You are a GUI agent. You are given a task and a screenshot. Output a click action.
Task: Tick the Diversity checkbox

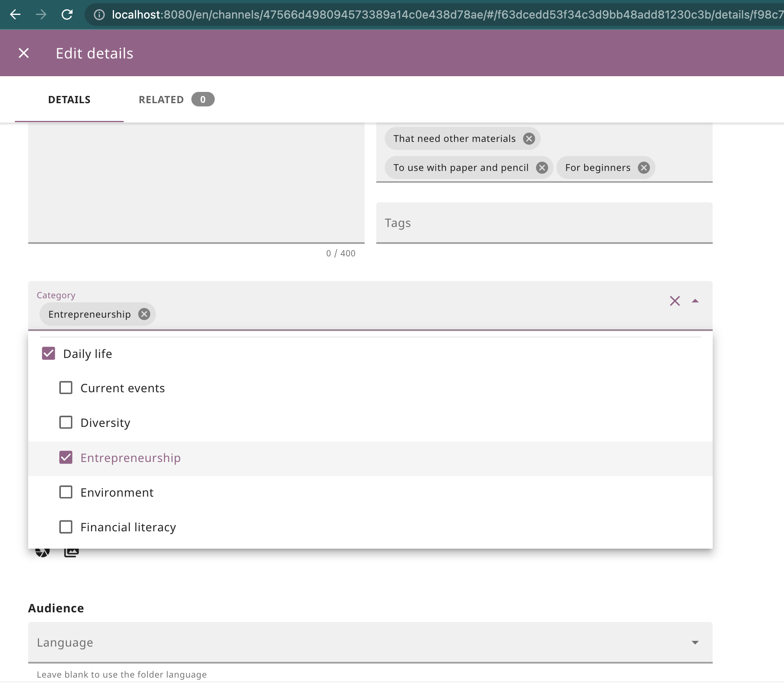[x=66, y=422]
